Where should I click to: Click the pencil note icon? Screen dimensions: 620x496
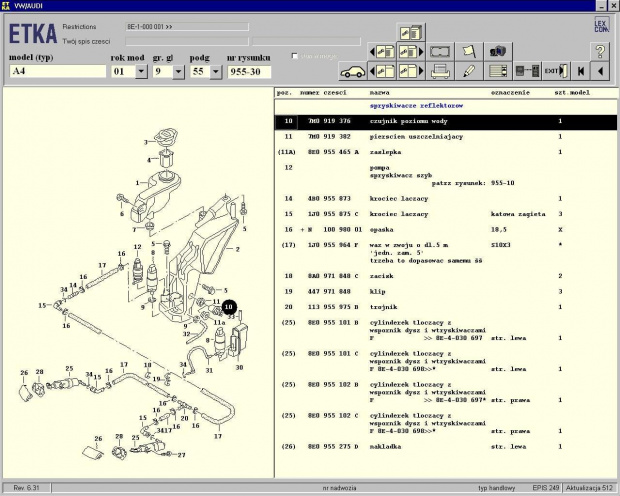[469, 71]
